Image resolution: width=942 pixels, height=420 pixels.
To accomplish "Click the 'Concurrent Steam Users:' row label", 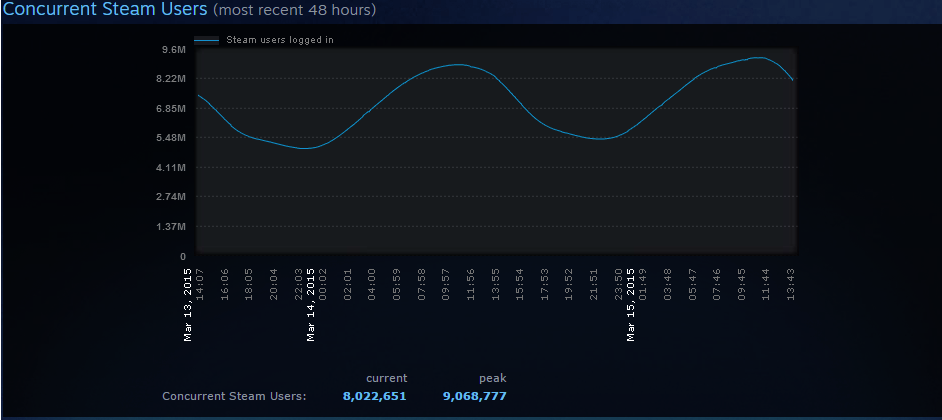I will (234, 397).
